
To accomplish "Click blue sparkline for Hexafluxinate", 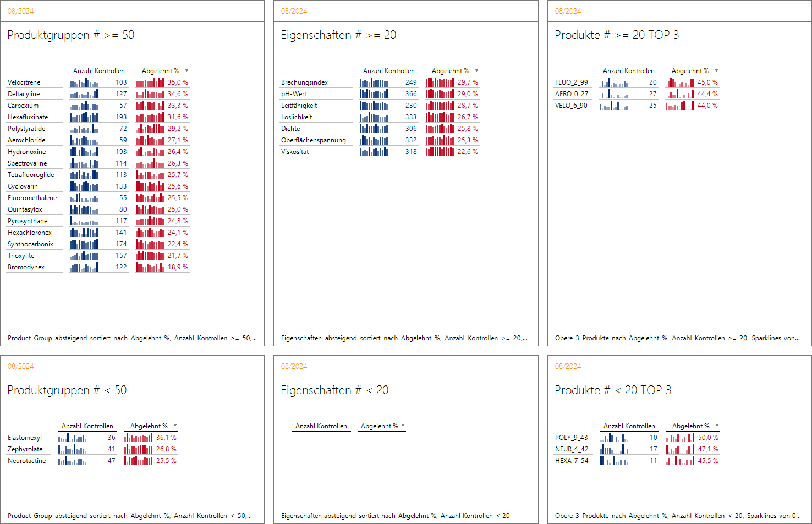I will pos(84,117).
